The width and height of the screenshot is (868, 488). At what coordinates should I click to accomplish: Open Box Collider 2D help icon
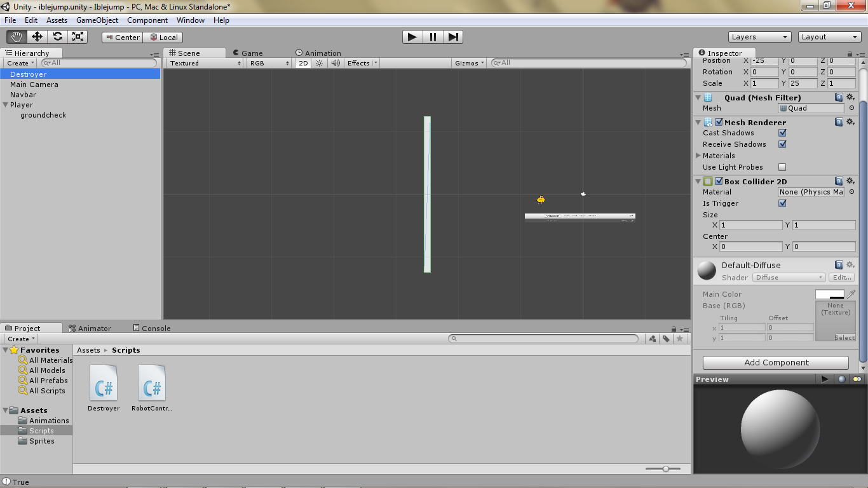839,181
